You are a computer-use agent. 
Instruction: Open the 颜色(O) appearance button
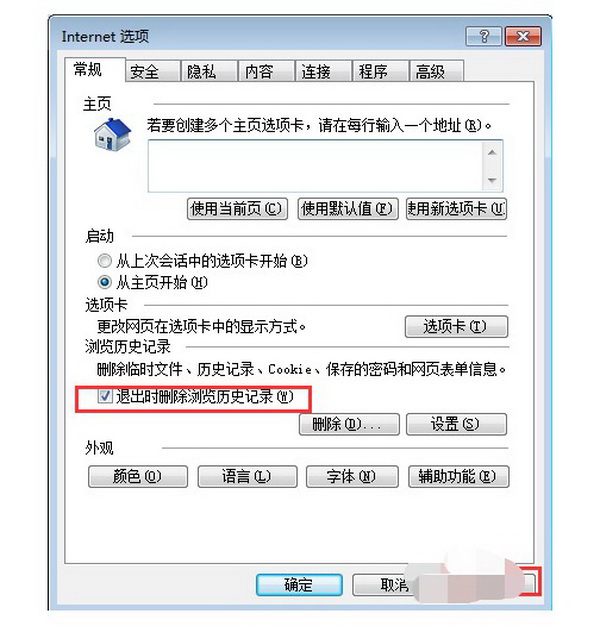coord(138,476)
